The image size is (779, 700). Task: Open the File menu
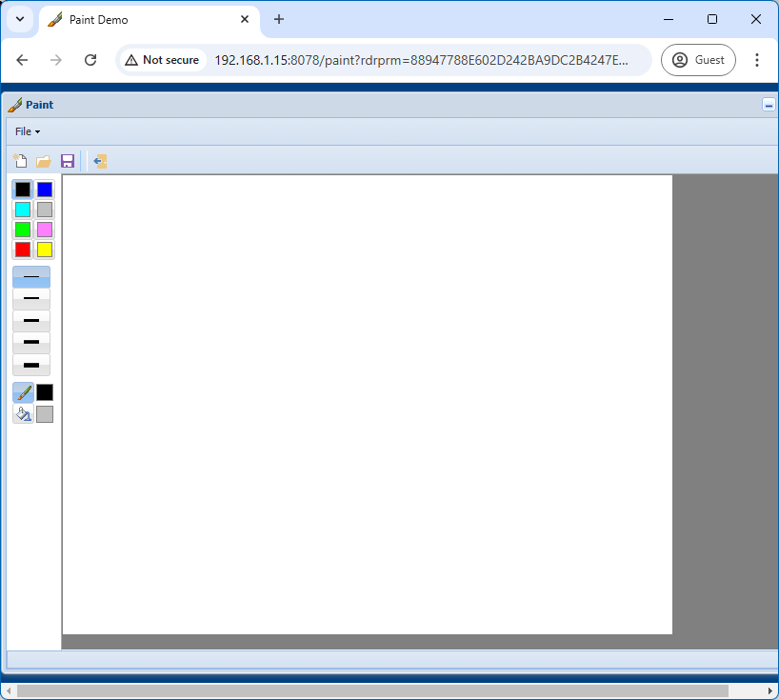click(28, 131)
